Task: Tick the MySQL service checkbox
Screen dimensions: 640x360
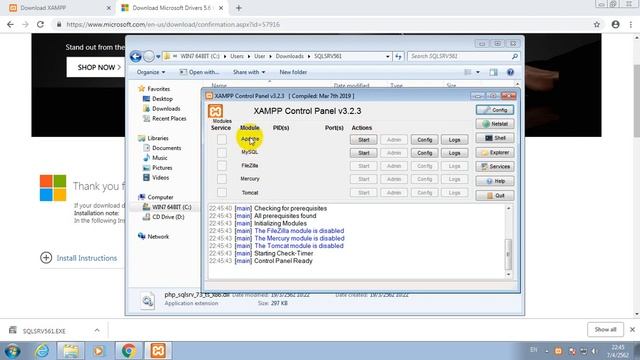Action: pos(222,153)
